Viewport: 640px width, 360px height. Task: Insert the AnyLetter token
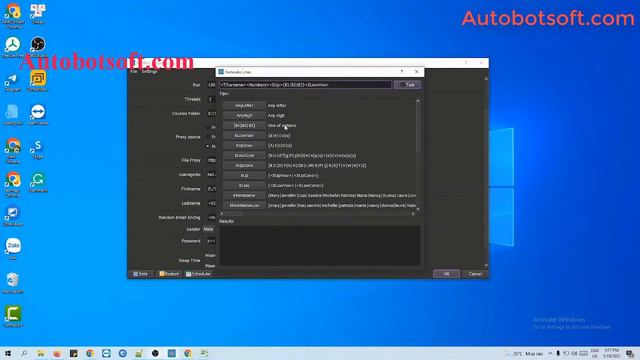click(244, 105)
